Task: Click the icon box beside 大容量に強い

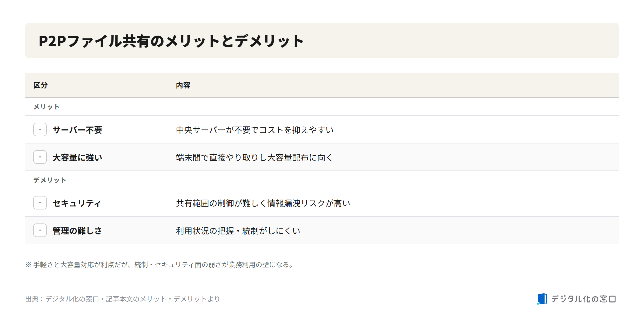Action: [x=40, y=157]
